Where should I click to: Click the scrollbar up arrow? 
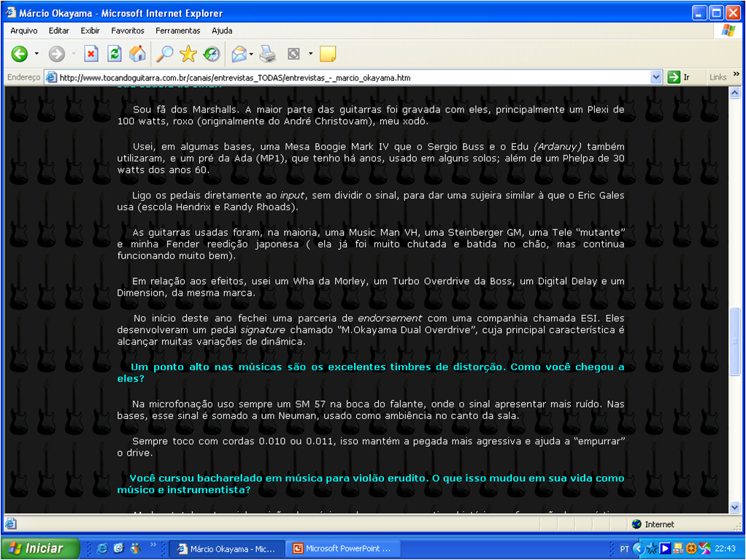pos(734,93)
